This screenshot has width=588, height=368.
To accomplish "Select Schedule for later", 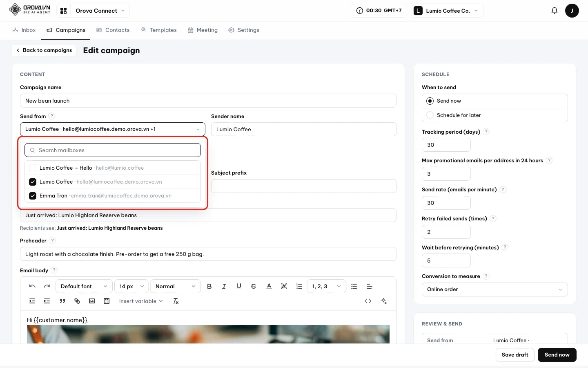I will click(x=430, y=115).
